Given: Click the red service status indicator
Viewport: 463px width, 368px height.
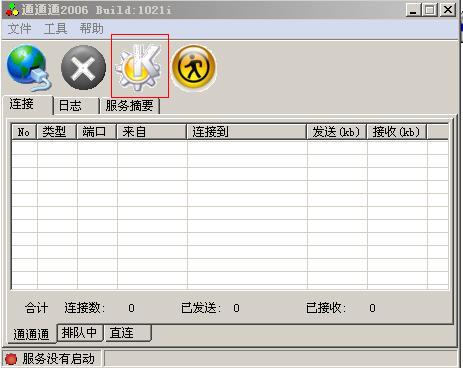Looking at the screenshot, I should coord(11,359).
